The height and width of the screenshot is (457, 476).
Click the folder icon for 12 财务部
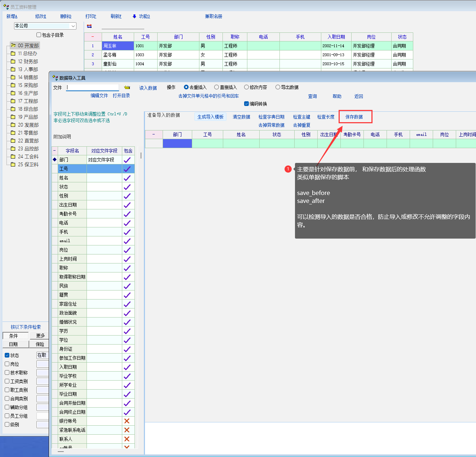tap(13, 61)
